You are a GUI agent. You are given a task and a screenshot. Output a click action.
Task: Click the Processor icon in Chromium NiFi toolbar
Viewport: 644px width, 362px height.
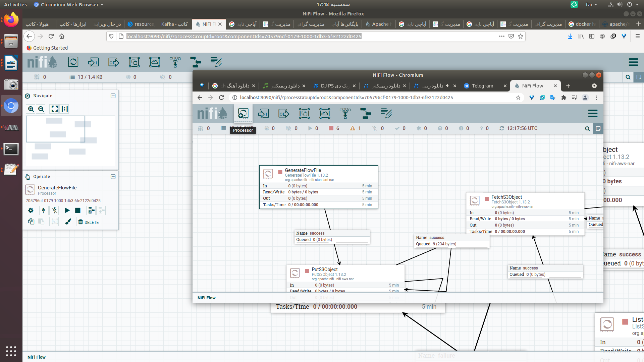point(243,113)
